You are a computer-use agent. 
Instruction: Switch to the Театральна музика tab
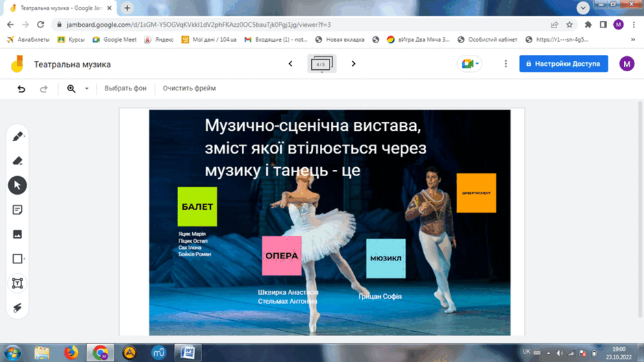point(61,8)
